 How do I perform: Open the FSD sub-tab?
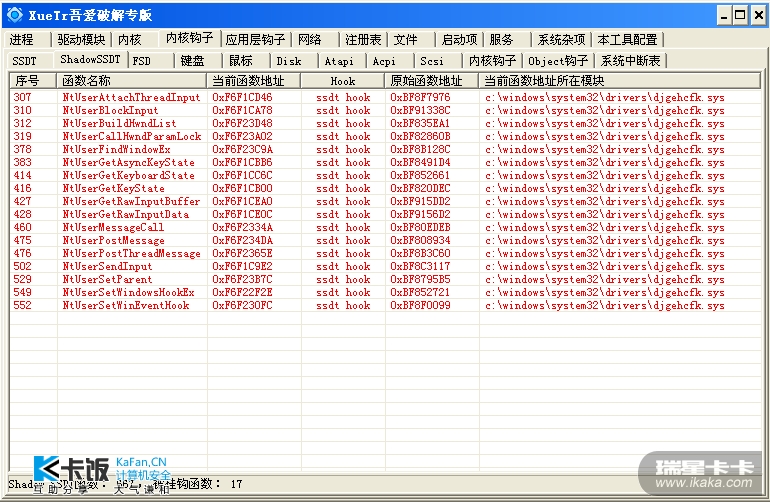tap(141, 61)
